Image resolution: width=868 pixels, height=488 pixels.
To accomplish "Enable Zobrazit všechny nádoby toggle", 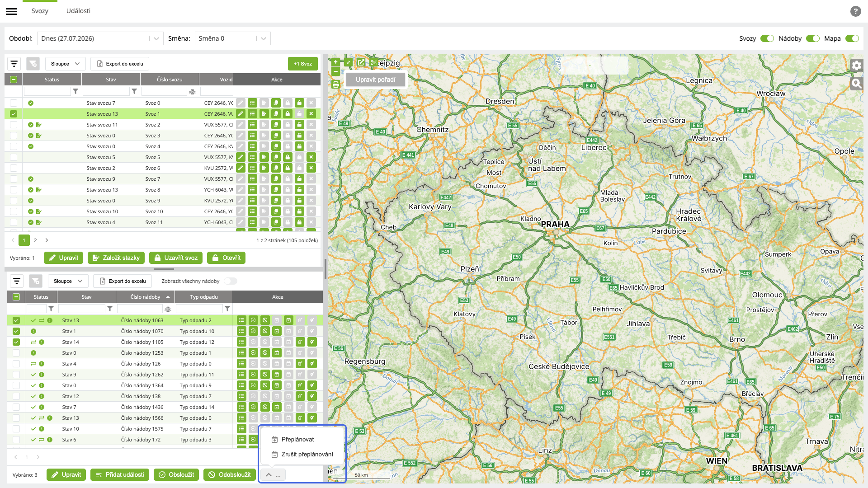I will (231, 281).
